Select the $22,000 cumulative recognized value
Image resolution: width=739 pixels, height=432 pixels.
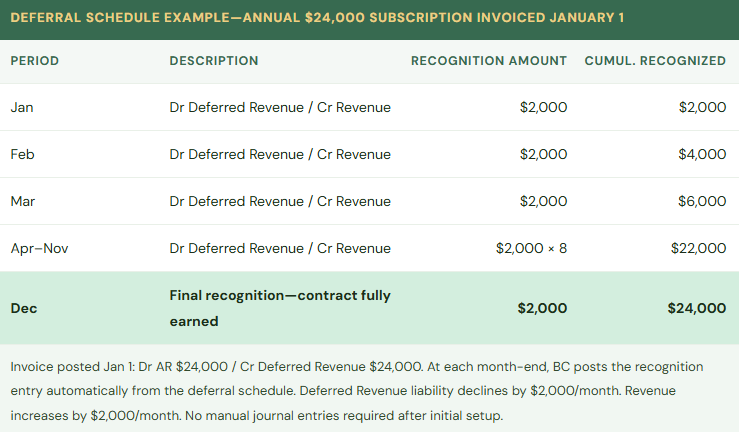699,248
